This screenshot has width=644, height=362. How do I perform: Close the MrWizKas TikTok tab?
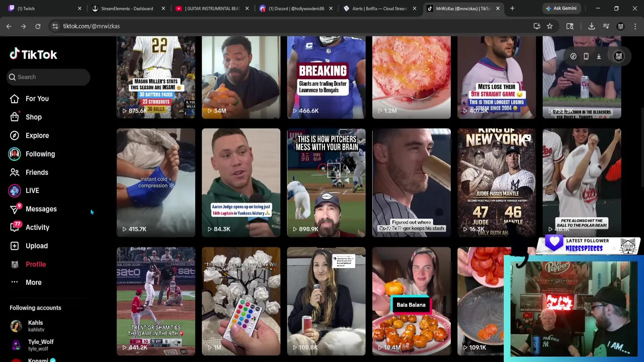pos(498,9)
